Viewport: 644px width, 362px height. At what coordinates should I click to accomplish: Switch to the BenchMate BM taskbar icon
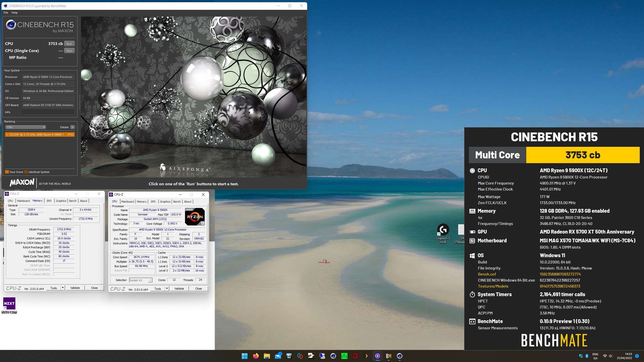[389, 356]
